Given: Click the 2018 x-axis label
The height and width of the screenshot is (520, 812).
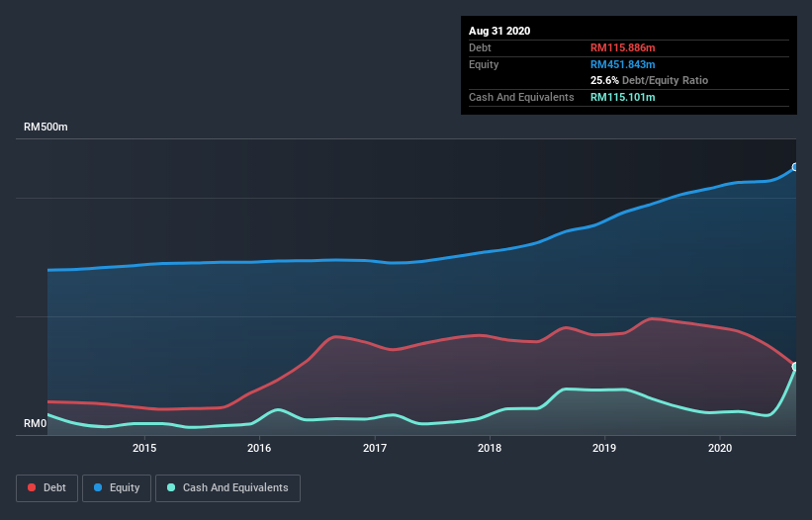Looking at the screenshot, I should pyautogui.click(x=490, y=448).
